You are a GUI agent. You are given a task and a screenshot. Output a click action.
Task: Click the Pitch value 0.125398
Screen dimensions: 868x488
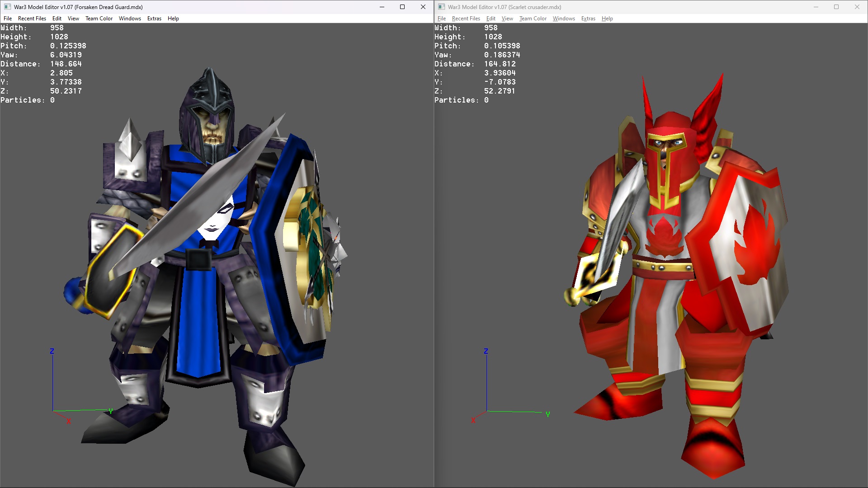pyautogui.click(x=68, y=46)
